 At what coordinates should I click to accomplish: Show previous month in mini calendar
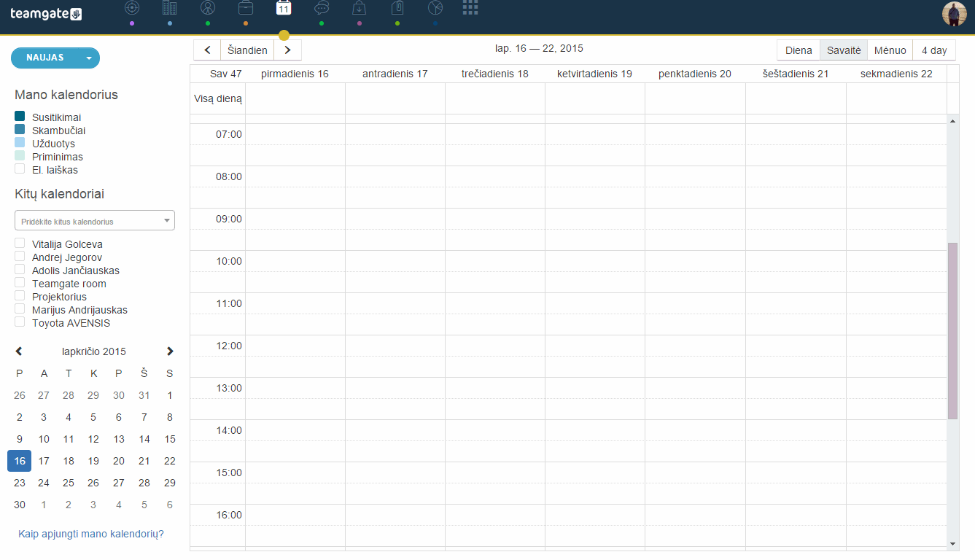coord(19,351)
